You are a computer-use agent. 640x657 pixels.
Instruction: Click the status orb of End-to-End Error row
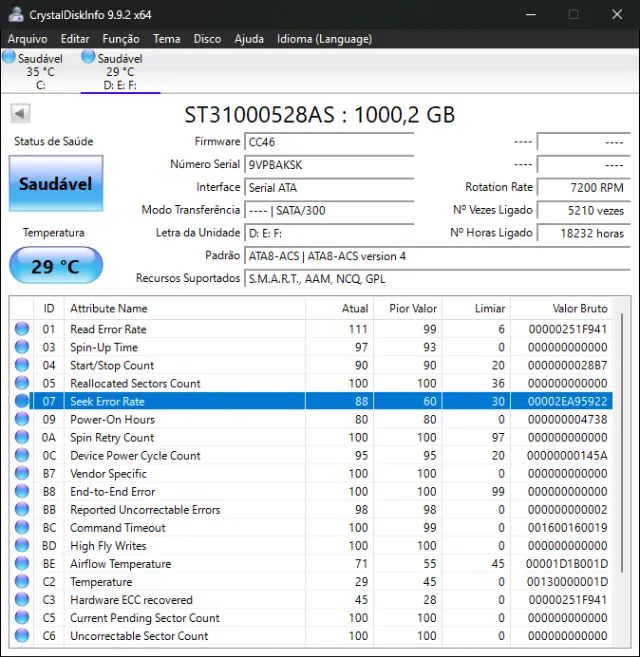22,491
